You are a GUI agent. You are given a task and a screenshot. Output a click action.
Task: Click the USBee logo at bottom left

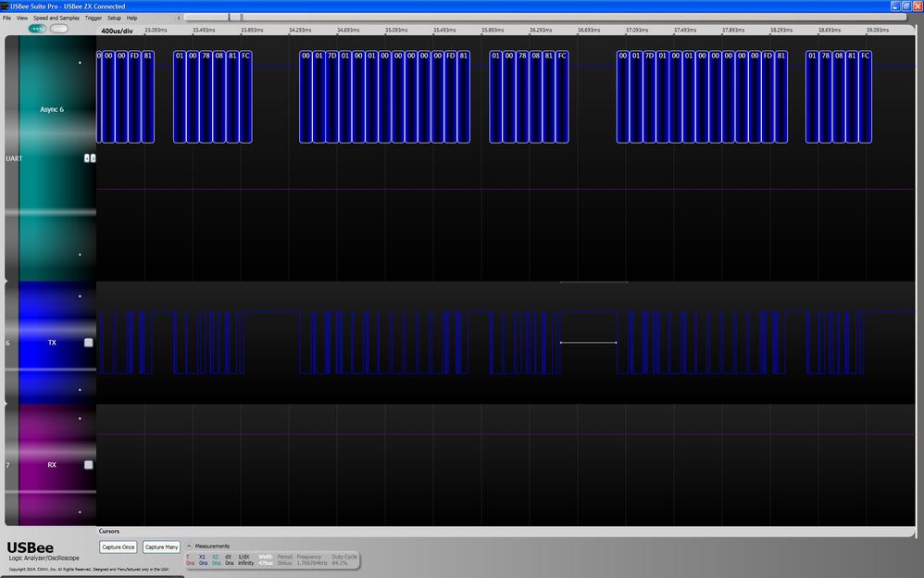(x=31, y=548)
